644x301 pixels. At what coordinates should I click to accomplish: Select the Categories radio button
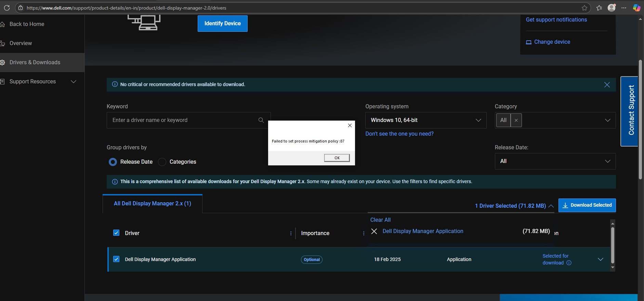(162, 162)
